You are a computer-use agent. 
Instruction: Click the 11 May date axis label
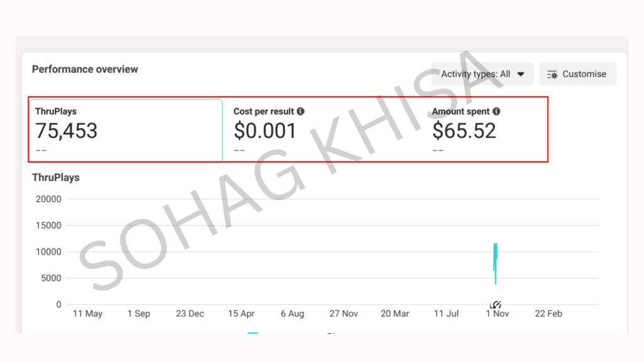[x=87, y=314]
